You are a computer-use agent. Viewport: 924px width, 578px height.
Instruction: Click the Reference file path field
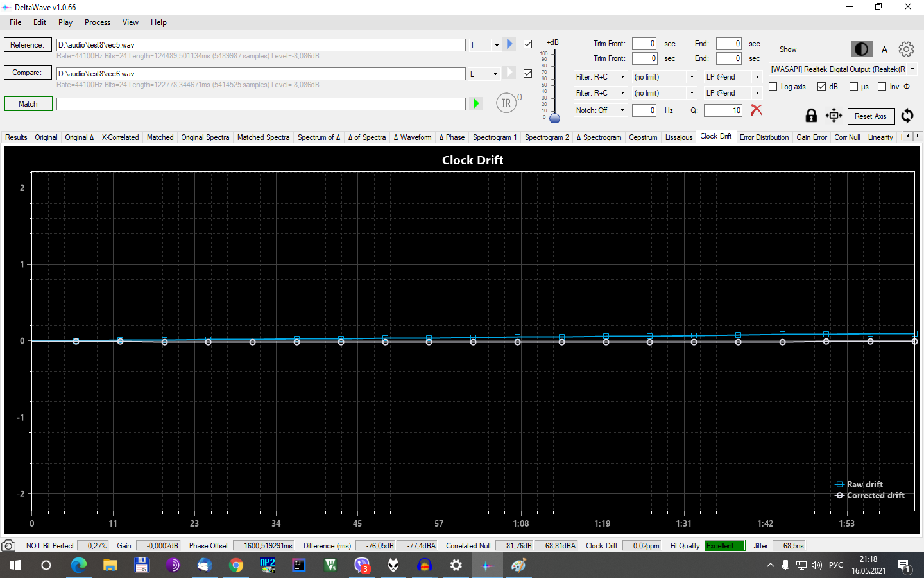tap(261, 45)
